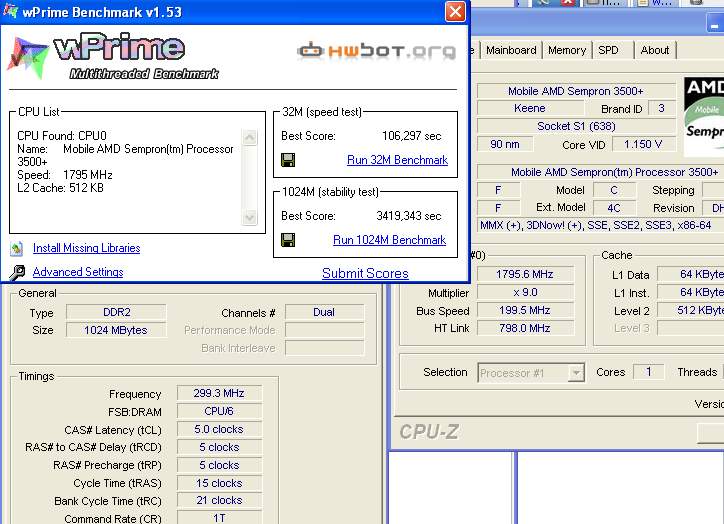
Task: Click the x 9.0 multiplier value
Action: pos(525,293)
